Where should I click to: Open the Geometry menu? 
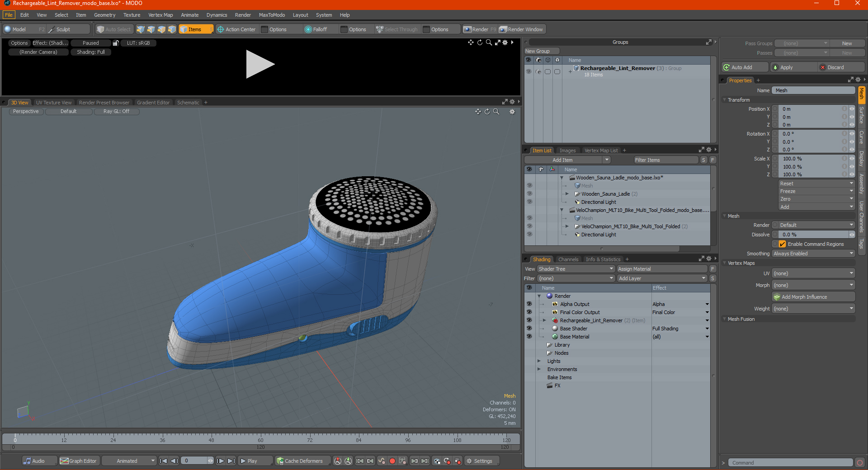click(x=104, y=15)
